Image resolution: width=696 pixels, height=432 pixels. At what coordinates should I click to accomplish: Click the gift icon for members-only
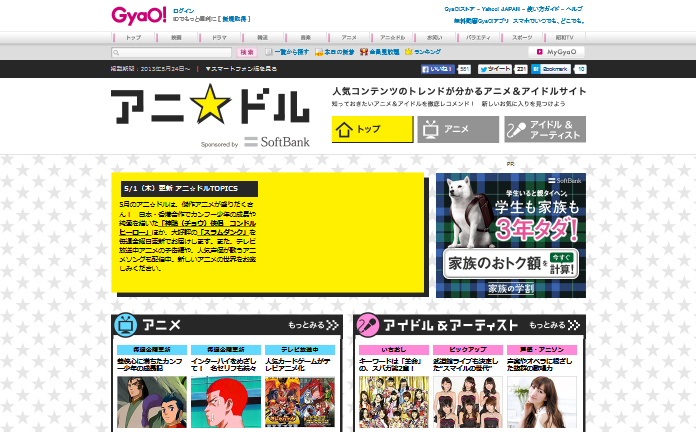pos(364,52)
